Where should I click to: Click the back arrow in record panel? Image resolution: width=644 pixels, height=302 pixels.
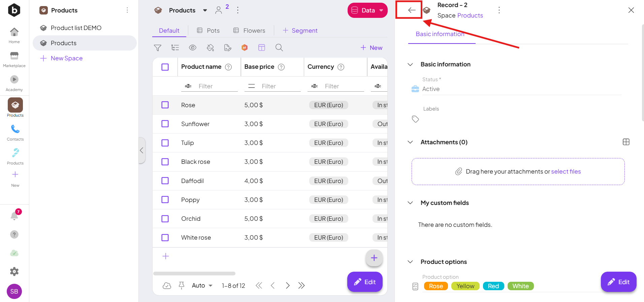click(x=411, y=10)
